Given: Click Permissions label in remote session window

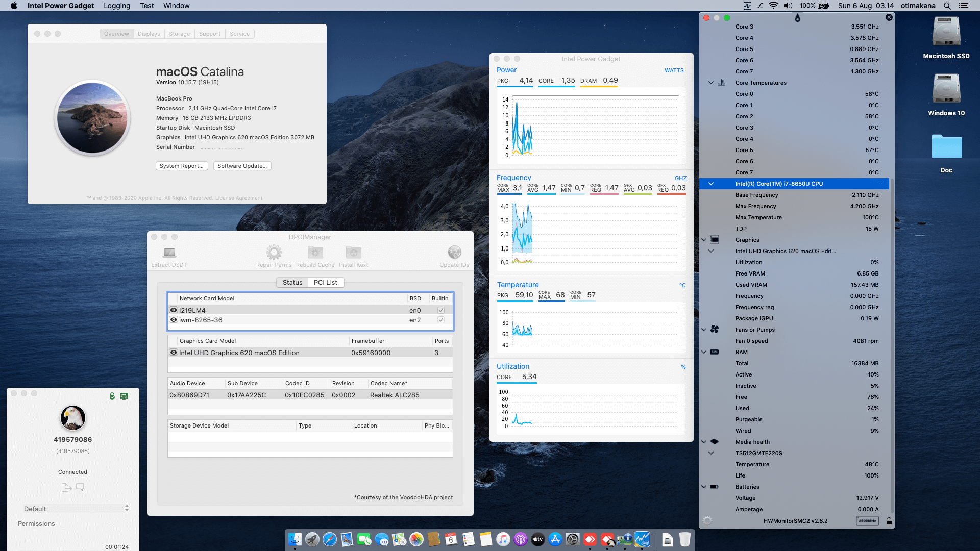Looking at the screenshot, I should [x=36, y=524].
